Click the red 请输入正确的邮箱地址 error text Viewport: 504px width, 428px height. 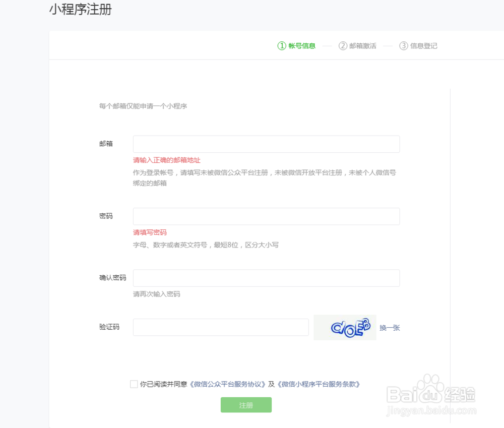pyautogui.click(x=166, y=160)
